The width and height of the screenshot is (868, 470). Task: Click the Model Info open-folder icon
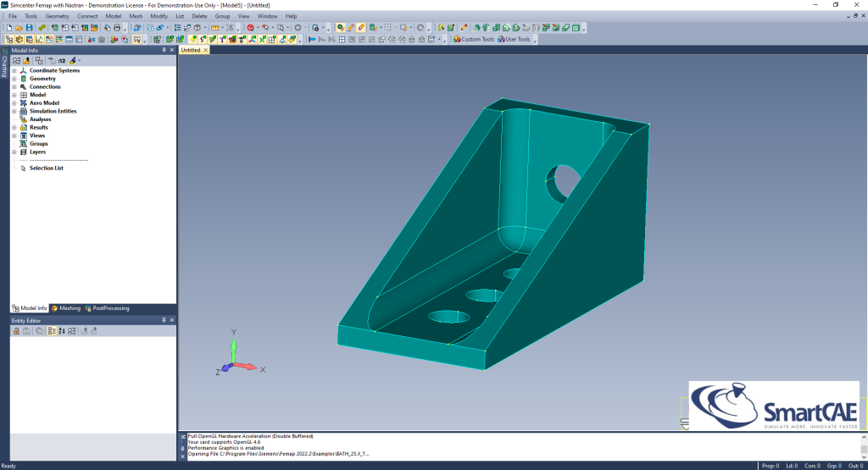[26, 60]
